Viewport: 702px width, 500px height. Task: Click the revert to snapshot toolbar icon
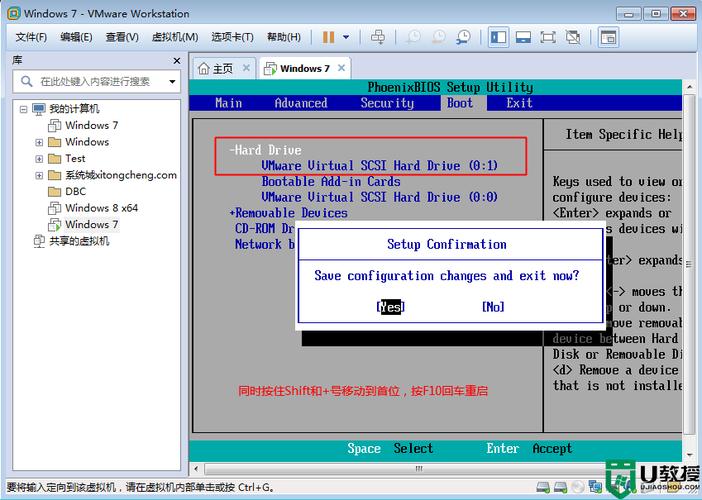click(x=438, y=37)
